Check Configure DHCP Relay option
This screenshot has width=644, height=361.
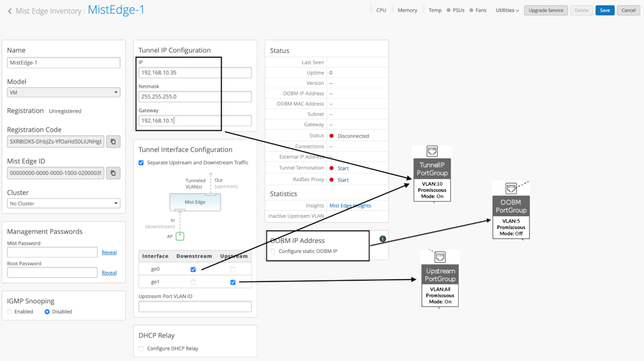(141, 348)
